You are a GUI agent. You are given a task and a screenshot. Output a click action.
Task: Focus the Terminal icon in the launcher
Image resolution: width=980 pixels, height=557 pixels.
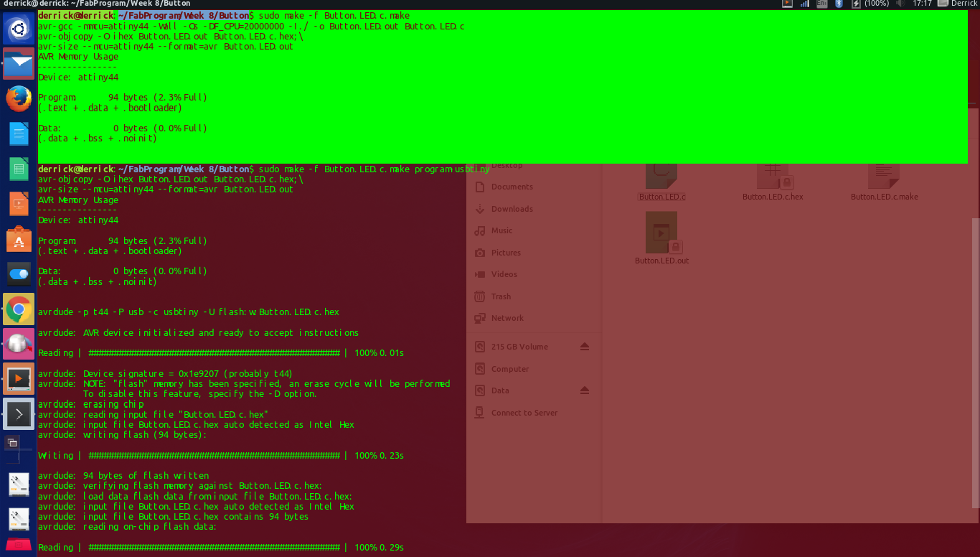pyautogui.click(x=19, y=414)
